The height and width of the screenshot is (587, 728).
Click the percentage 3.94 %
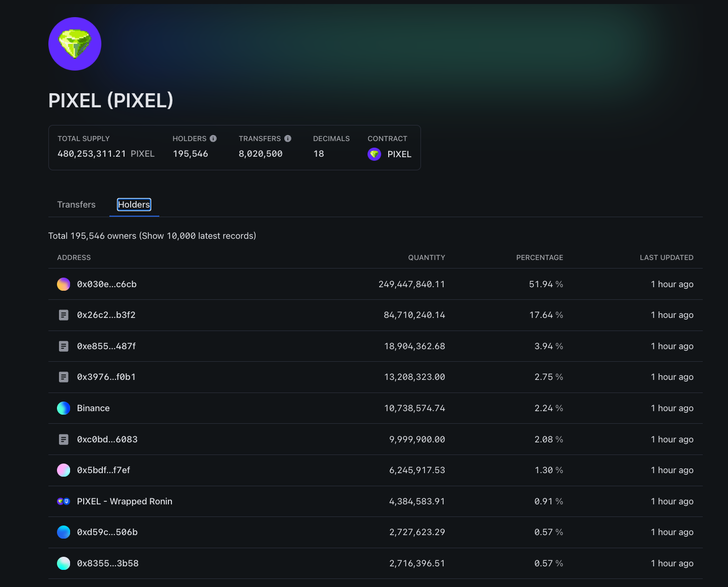pyautogui.click(x=549, y=346)
